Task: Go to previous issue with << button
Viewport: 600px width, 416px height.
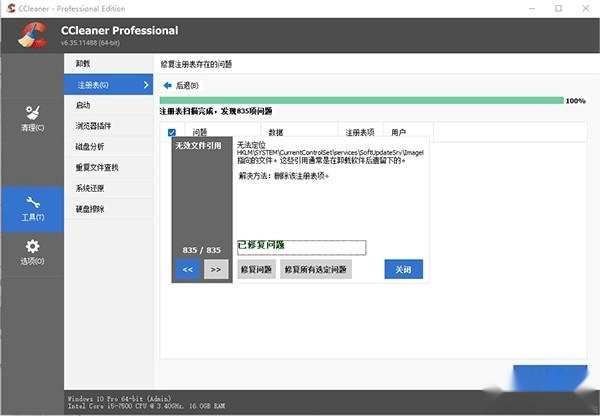Action: [187, 269]
